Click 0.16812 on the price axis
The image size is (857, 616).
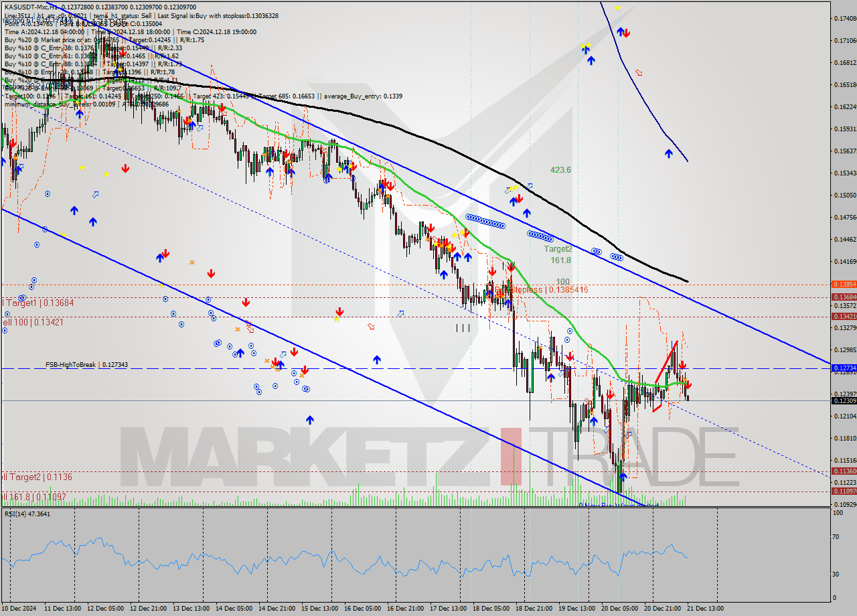tap(844, 62)
